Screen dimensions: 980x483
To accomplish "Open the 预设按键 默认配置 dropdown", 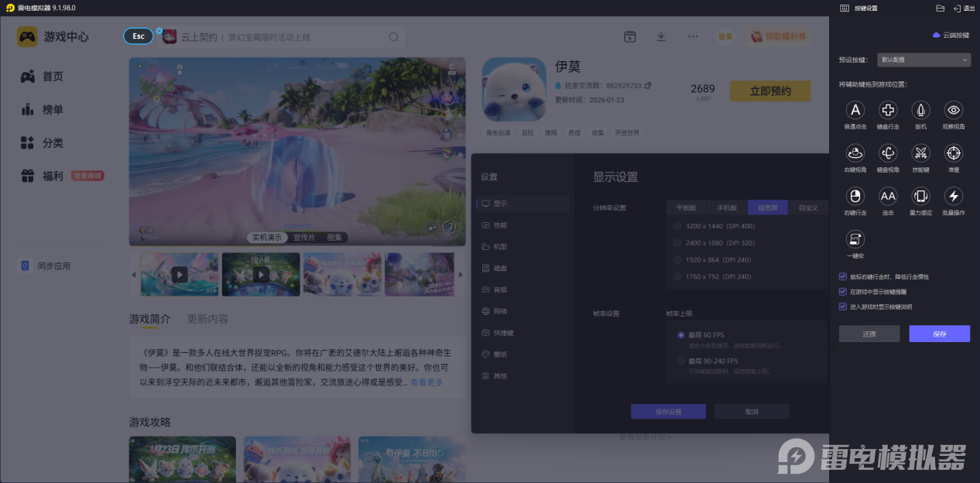I will click(924, 60).
